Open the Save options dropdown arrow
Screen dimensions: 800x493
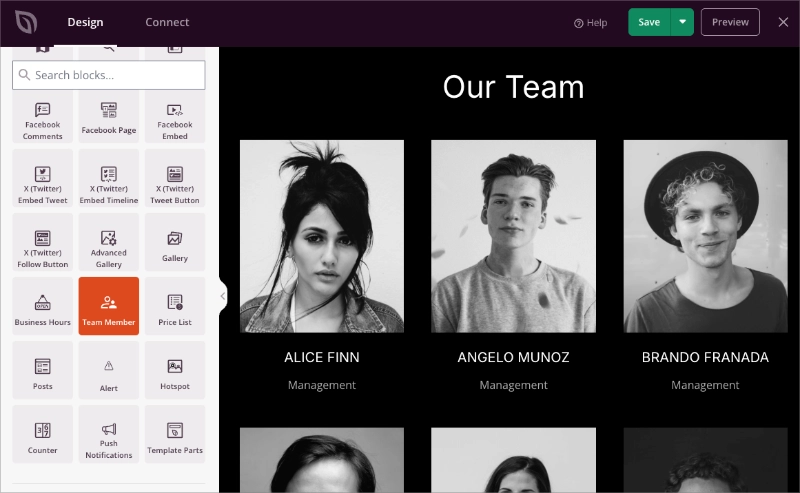pos(682,22)
